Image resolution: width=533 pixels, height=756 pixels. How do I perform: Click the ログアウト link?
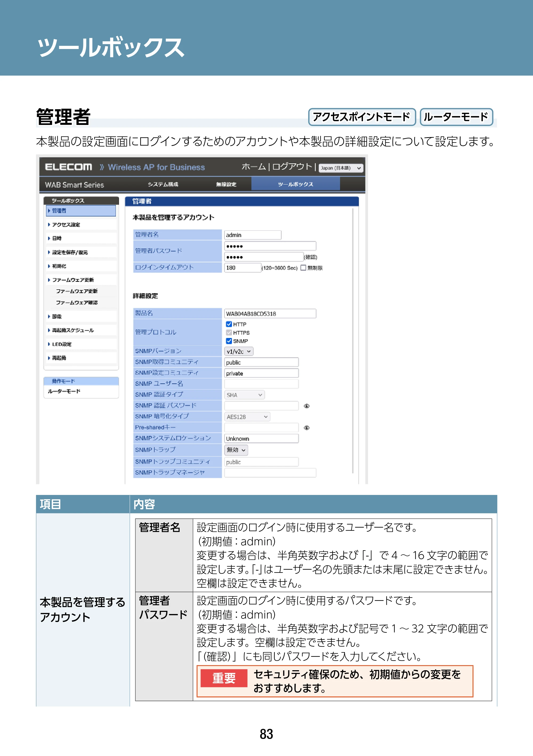coord(292,166)
